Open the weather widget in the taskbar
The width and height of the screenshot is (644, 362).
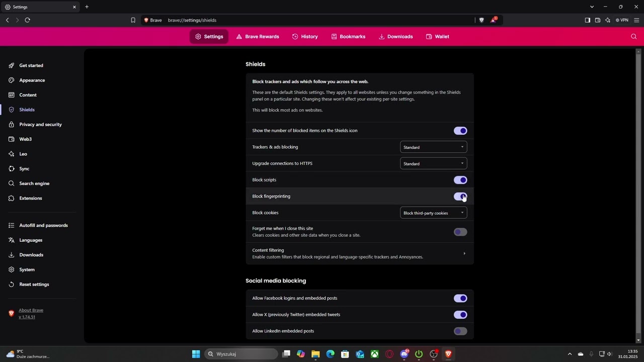[28, 354]
